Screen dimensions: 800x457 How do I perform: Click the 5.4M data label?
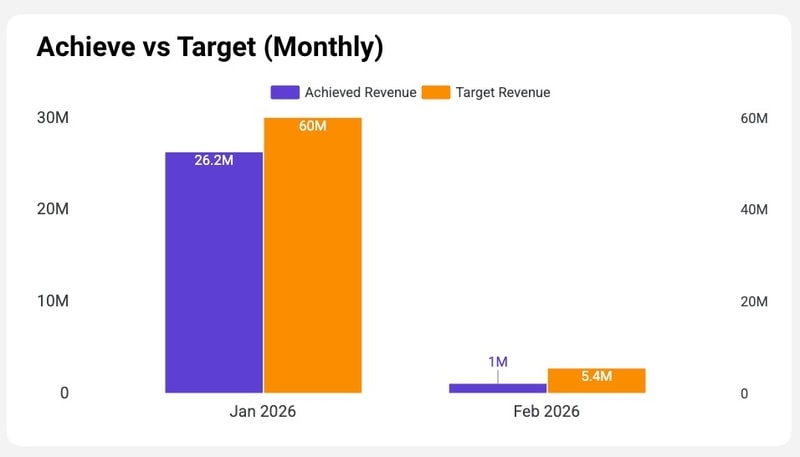pos(596,377)
